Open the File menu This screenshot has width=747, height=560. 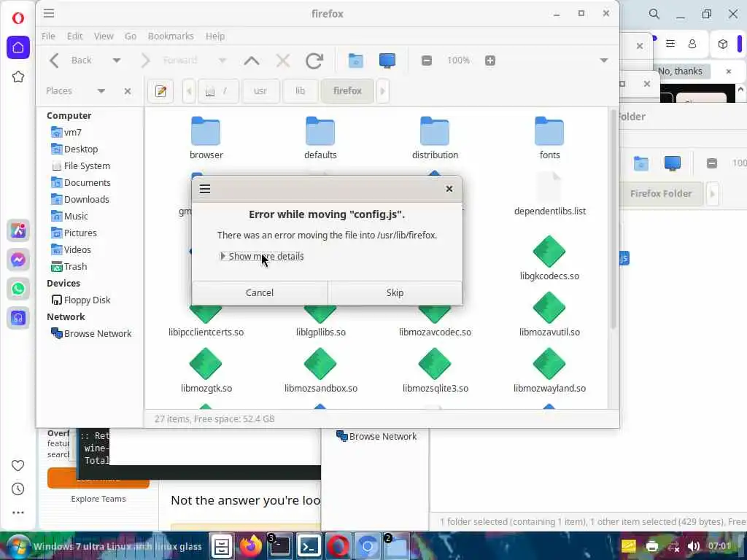(x=48, y=36)
